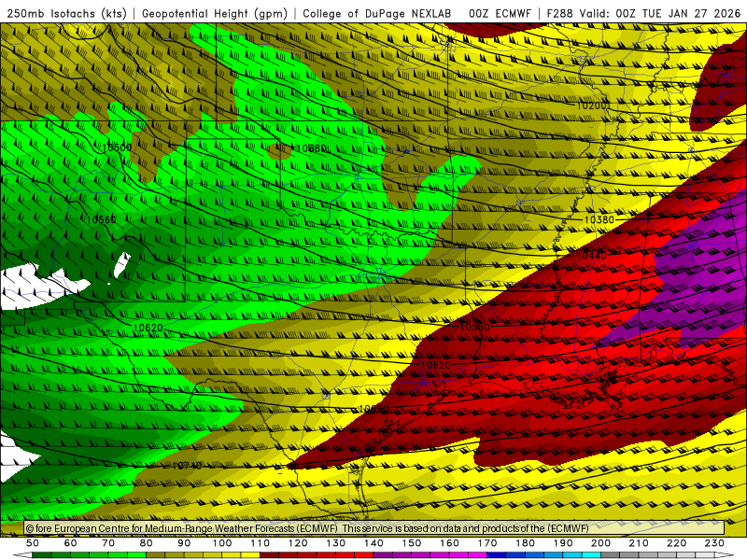Click the 100 kts legend value
This screenshot has height=560, width=747.
[222, 543]
